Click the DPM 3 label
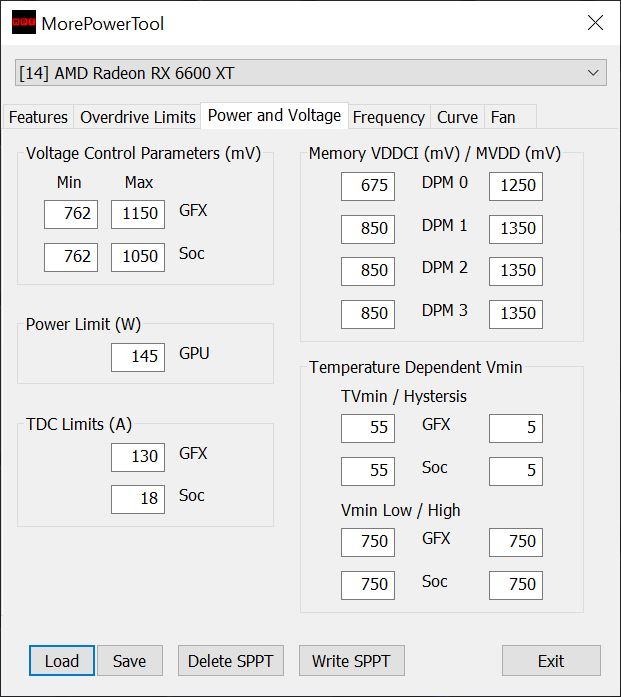 445,310
